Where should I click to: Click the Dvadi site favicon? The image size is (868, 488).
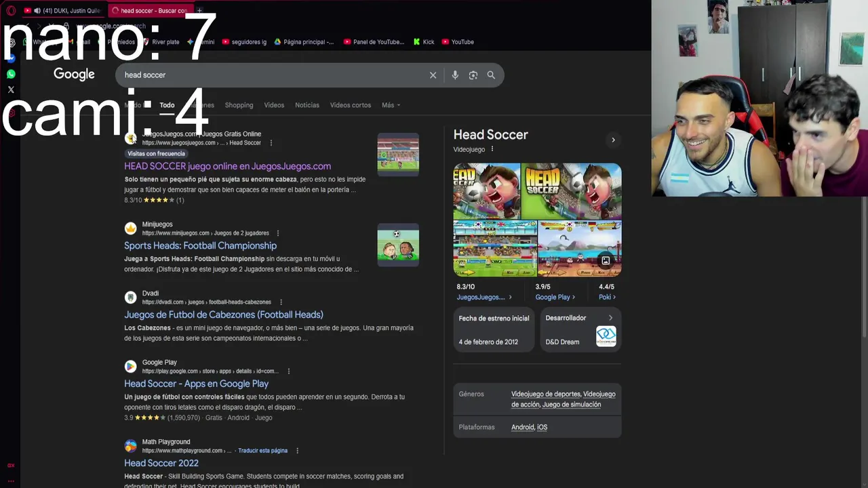[130, 298]
